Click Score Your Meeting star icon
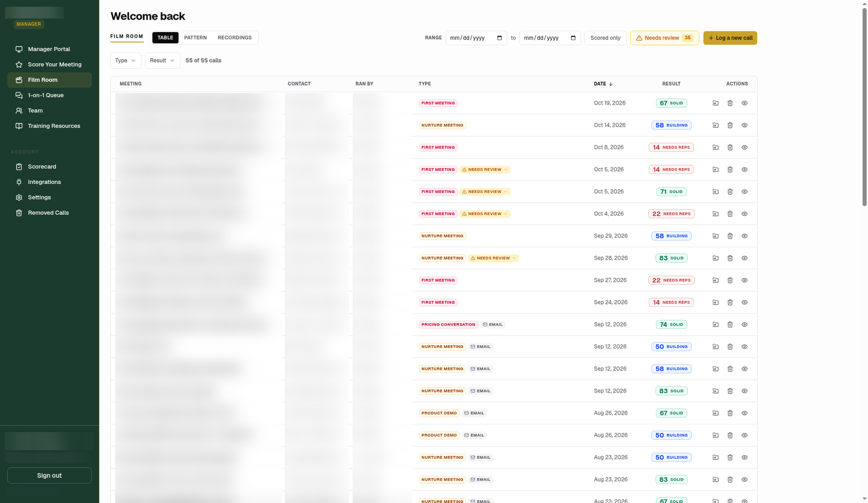This screenshot has height=503, width=868. pyautogui.click(x=19, y=65)
